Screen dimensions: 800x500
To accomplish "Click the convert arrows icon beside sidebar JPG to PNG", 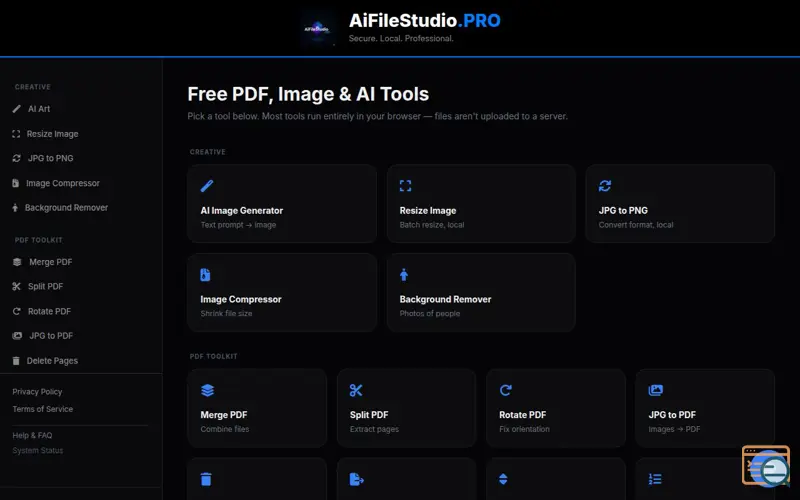I will point(17,158).
